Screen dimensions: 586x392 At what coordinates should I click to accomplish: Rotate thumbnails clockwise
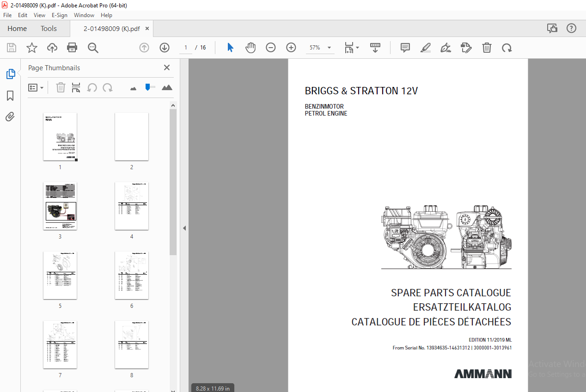(x=108, y=87)
